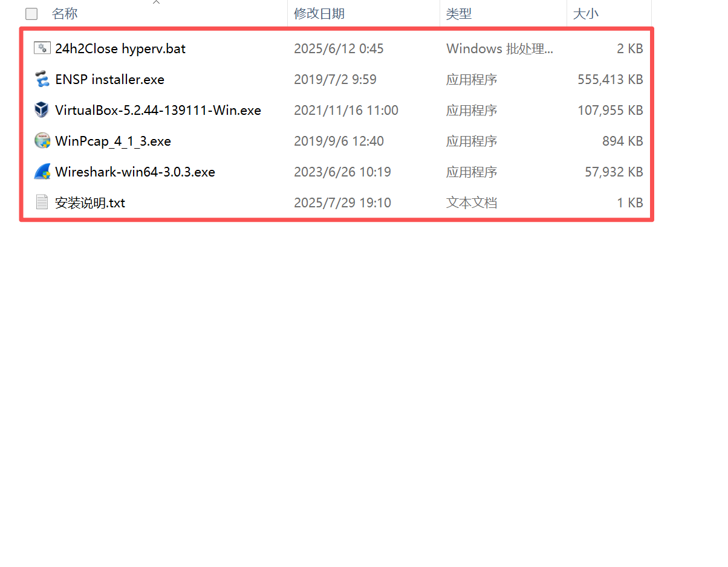Click type Windows 批处理... cell
This screenshot has width=728, height=567.
pyautogui.click(x=499, y=48)
